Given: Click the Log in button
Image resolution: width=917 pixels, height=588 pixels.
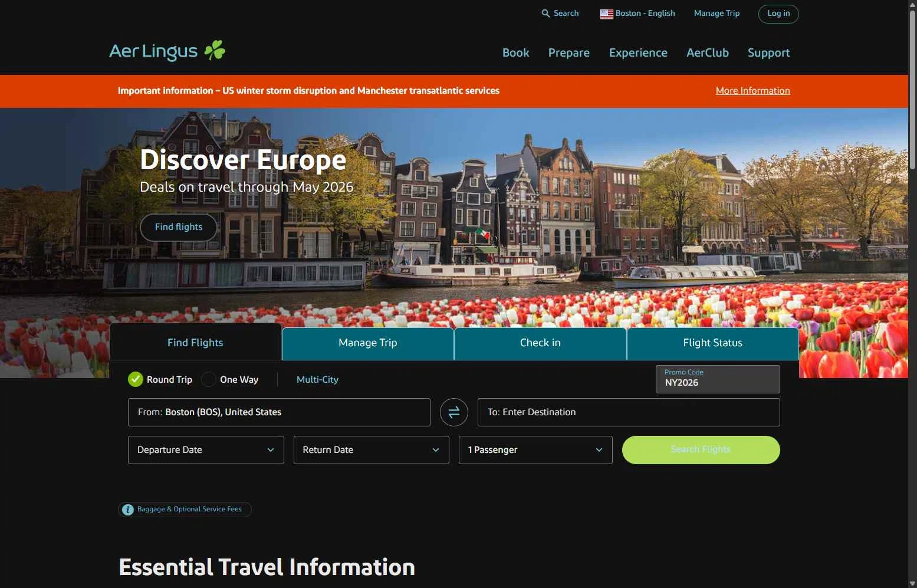Looking at the screenshot, I should (778, 14).
